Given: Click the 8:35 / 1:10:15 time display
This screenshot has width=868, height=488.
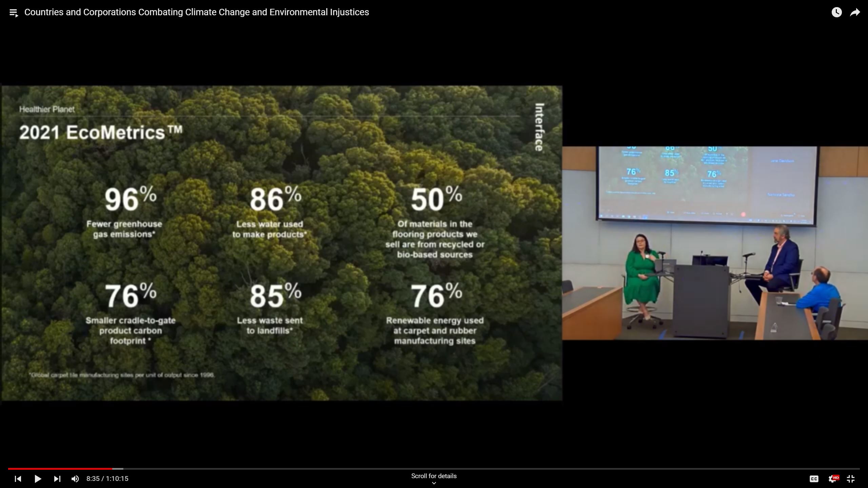Looking at the screenshot, I should [107, 479].
